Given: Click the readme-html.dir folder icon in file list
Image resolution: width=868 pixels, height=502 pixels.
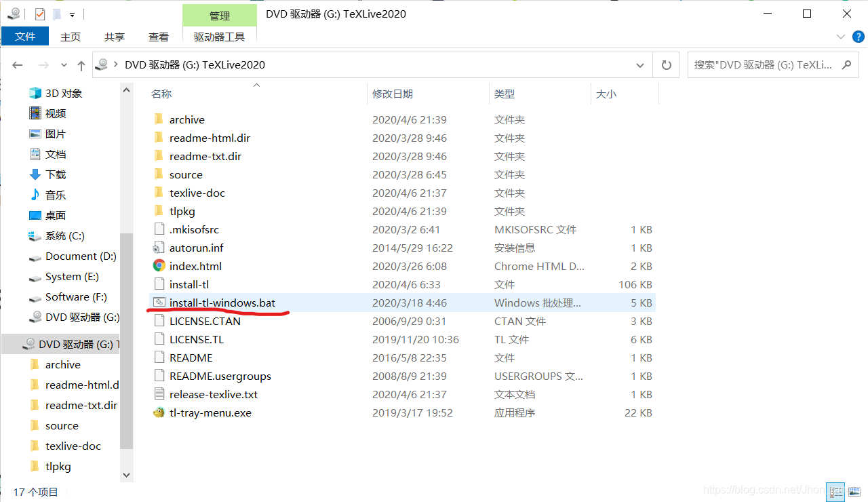Looking at the screenshot, I should [x=159, y=138].
